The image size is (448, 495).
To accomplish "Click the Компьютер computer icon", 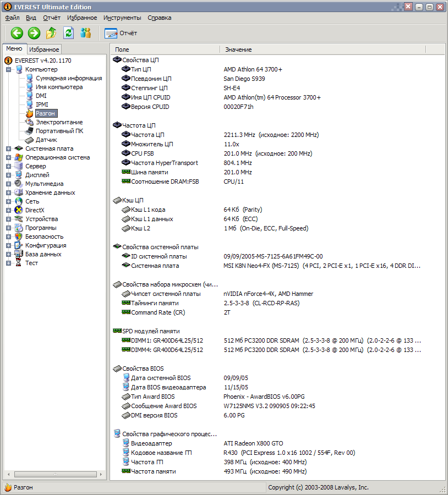I will (x=19, y=69).
